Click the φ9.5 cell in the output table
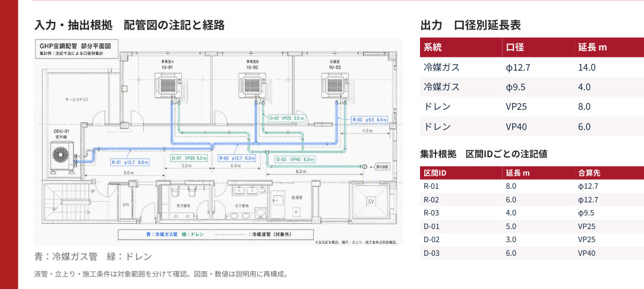 [516, 87]
